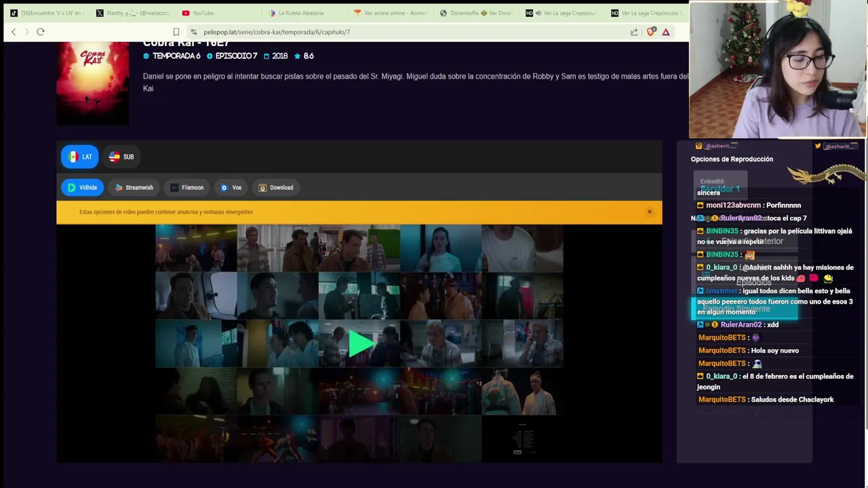Open the YouTube browser tab
The image size is (868, 488).
(198, 13)
